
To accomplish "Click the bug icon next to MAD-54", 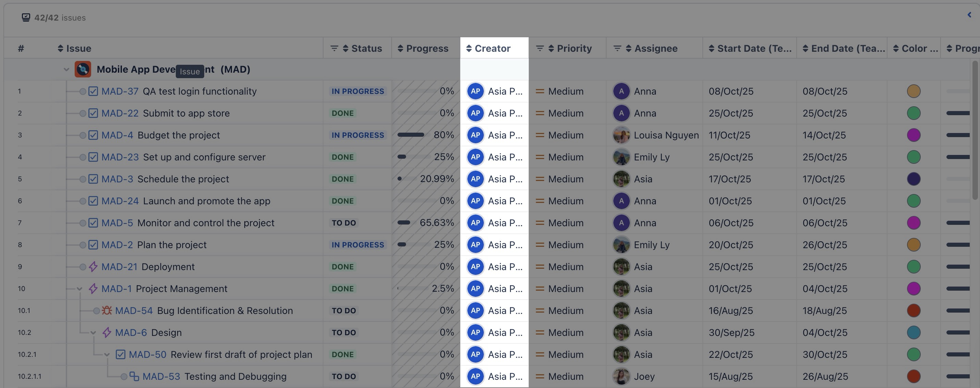I will 107,311.
